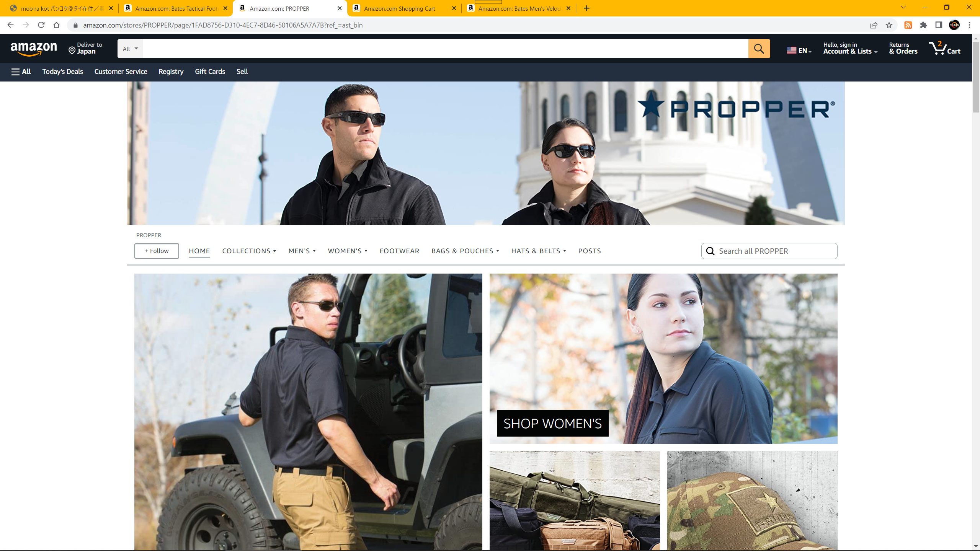The width and height of the screenshot is (980, 551).
Task: Open the shopping Cart icon
Action: tap(945, 49)
